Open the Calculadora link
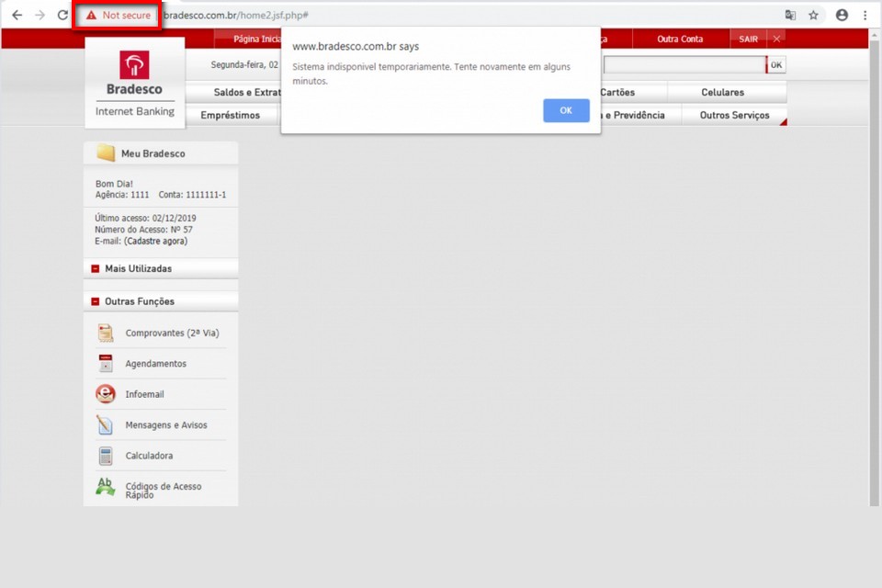 point(149,456)
